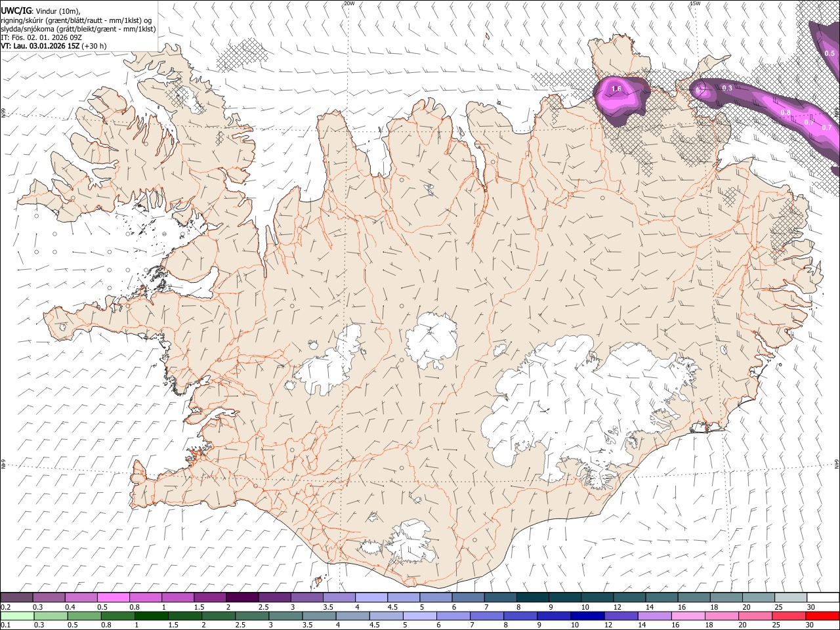This screenshot has height=630, width=840.
Task: Select the bright magenta 0.5 swatch in snow legend
Action: [x=114, y=597]
